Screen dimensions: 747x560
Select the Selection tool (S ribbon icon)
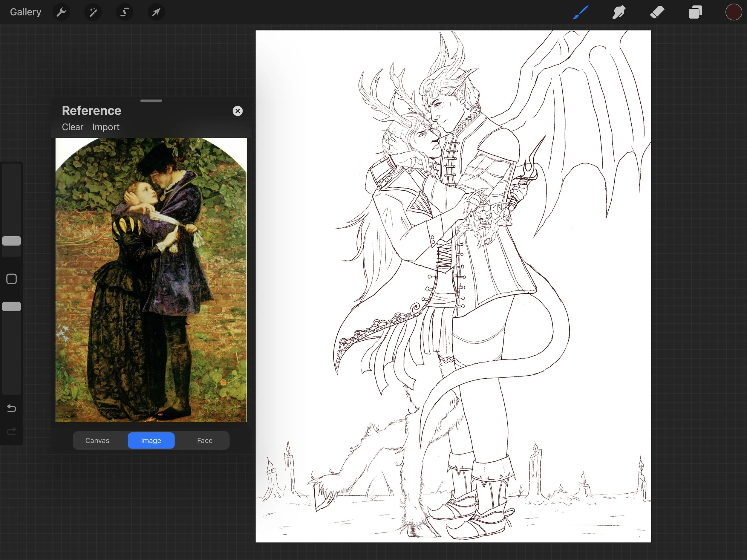tap(125, 13)
